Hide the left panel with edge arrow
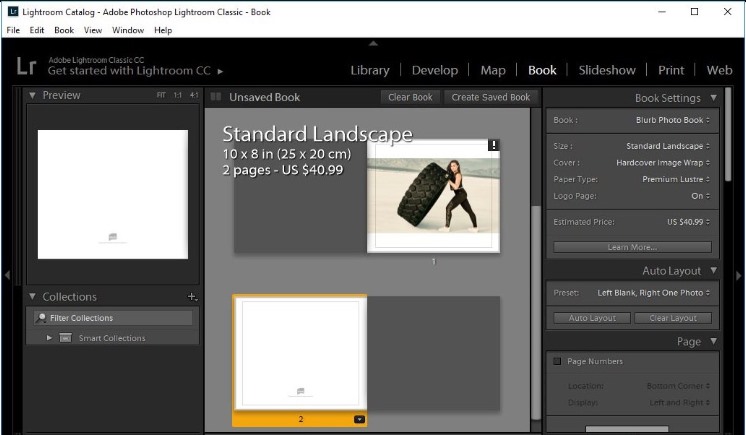The image size is (746, 435). (7, 275)
